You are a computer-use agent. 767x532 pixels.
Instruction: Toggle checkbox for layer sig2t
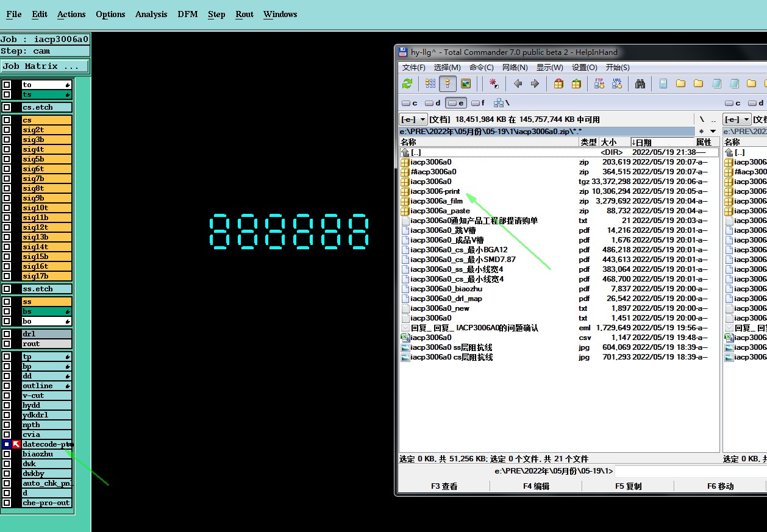[7, 130]
